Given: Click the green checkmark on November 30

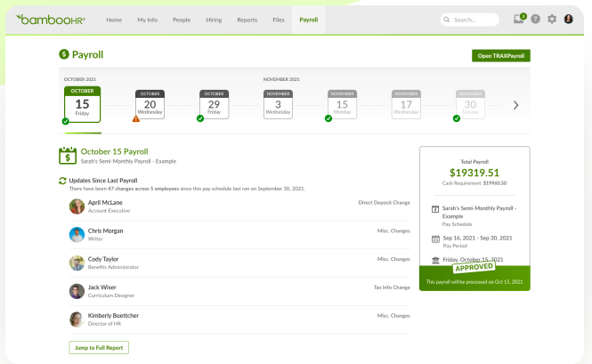Looking at the screenshot, I should (457, 118).
